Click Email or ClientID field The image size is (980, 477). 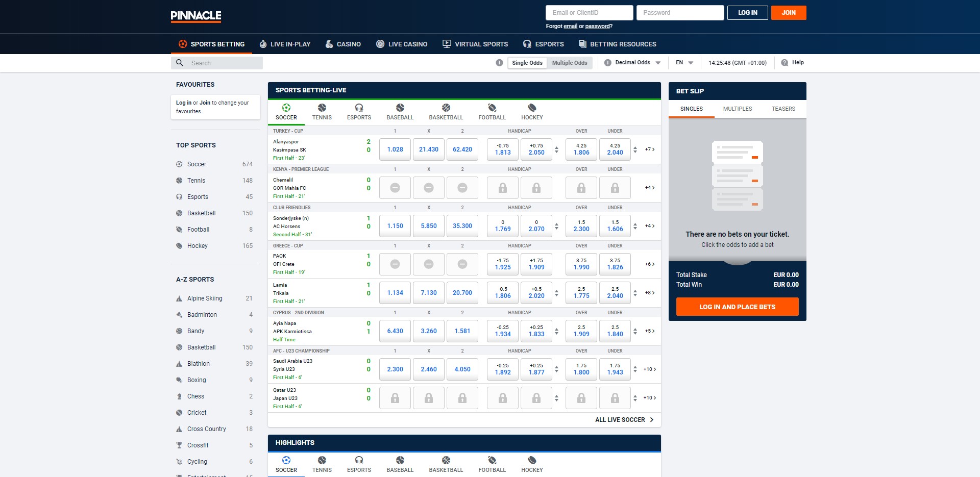click(x=590, y=13)
